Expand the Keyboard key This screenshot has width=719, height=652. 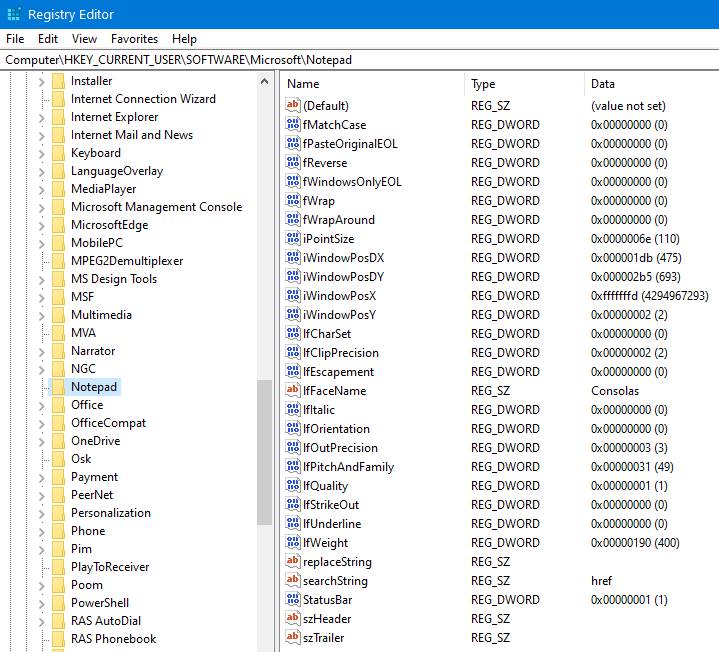(41, 154)
